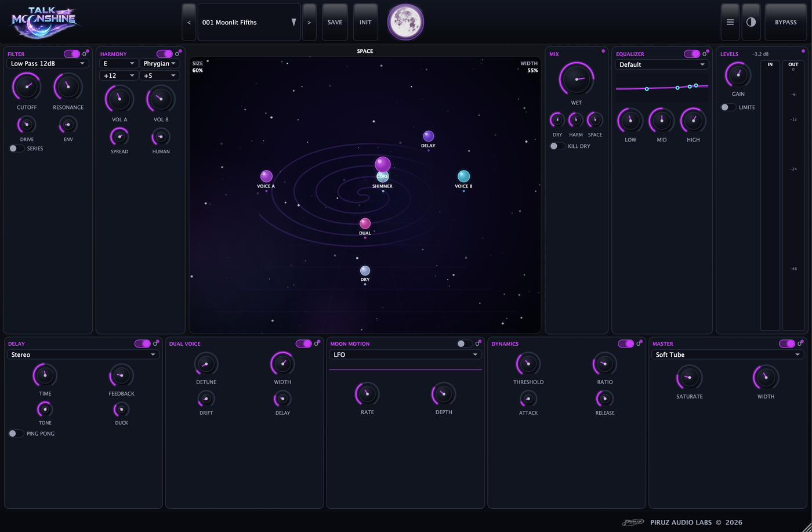
Task: Click the Mix WET knob
Action: point(576,79)
